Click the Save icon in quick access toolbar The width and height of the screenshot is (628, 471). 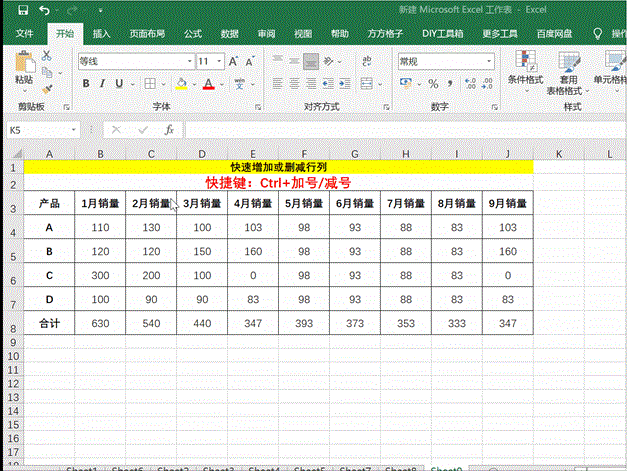(23, 10)
